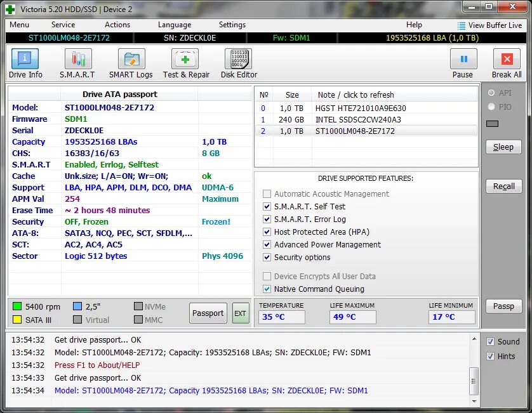Click the LIFE MINIMUM 17 °C field
The width and height of the screenshot is (532, 413).
click(x=451, y=317)
